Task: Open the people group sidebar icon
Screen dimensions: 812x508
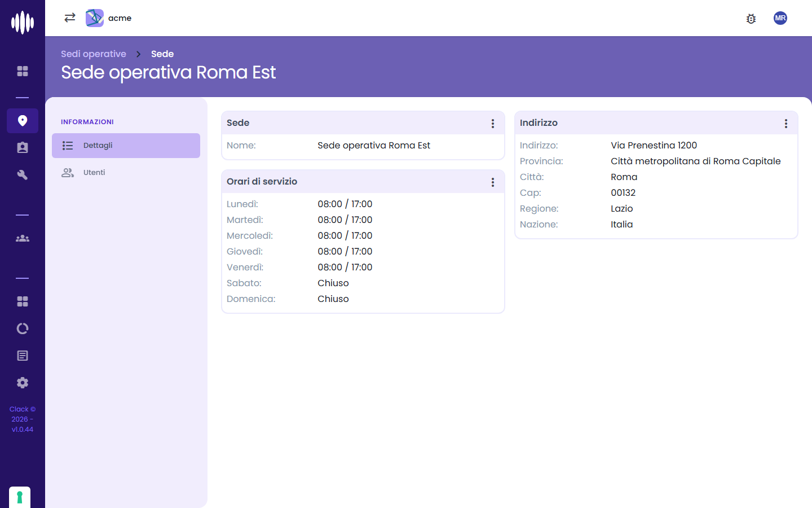Action: [x=23, y=238]
